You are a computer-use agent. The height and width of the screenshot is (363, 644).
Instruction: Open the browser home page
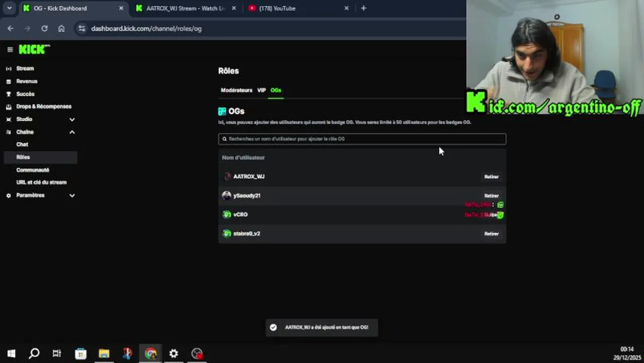pyautogui.click(x=61, y=29)
